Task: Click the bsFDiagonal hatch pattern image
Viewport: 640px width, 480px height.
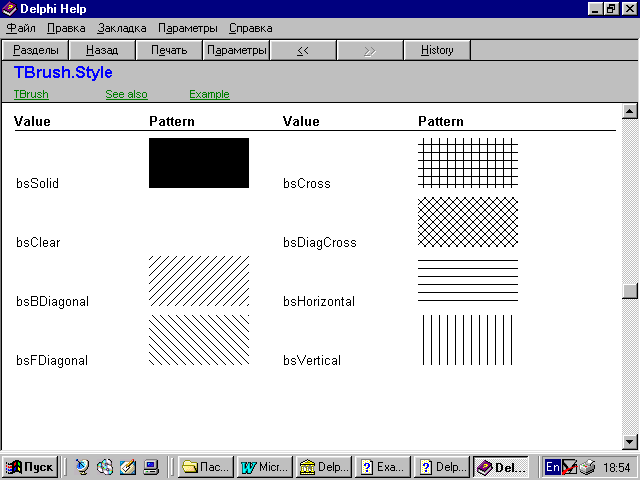Action: click(x=199, y=340)
